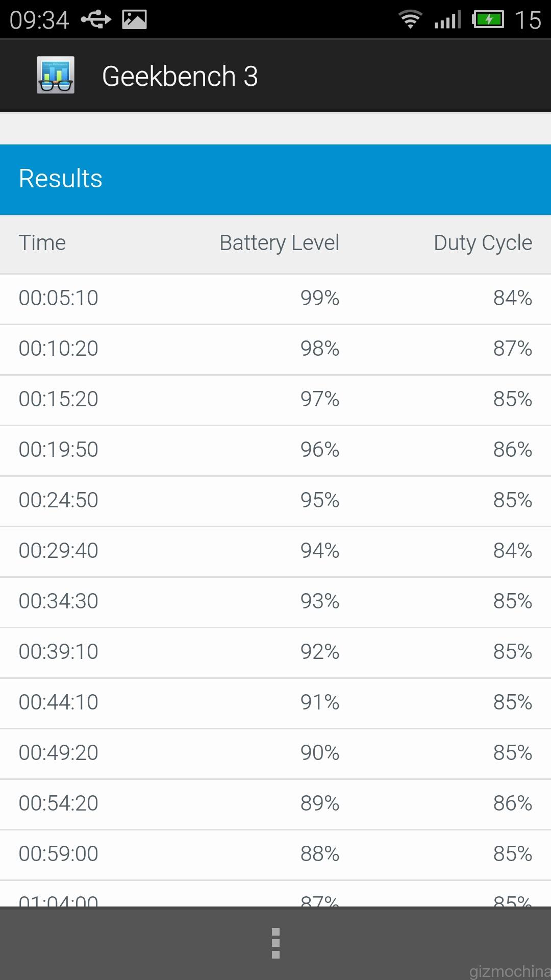Screen dimensions: 551x980
Task: Tap the 92% battery level value
Action: [320, 652]
